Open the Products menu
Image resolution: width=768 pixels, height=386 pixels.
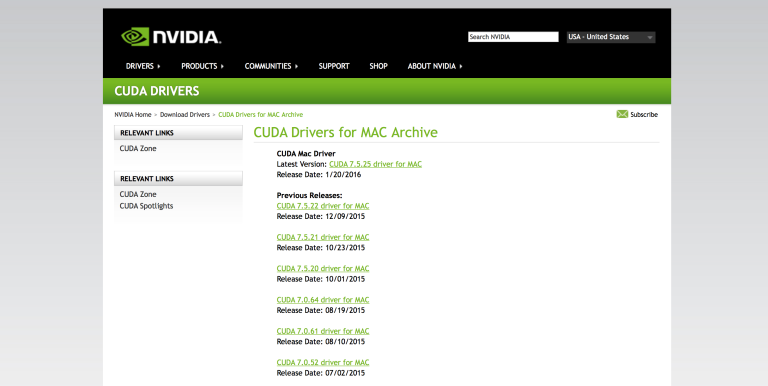pos(202,66)
